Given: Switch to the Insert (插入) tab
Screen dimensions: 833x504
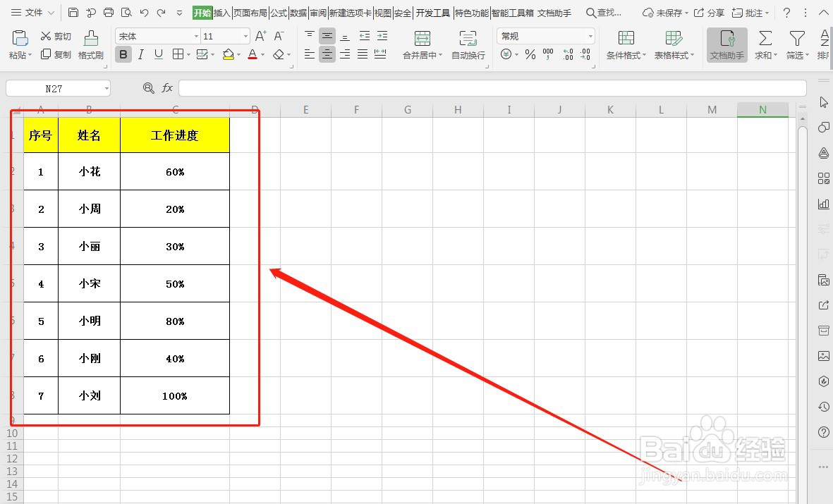Looking at the screenshot, I should [x=222, y=13].
